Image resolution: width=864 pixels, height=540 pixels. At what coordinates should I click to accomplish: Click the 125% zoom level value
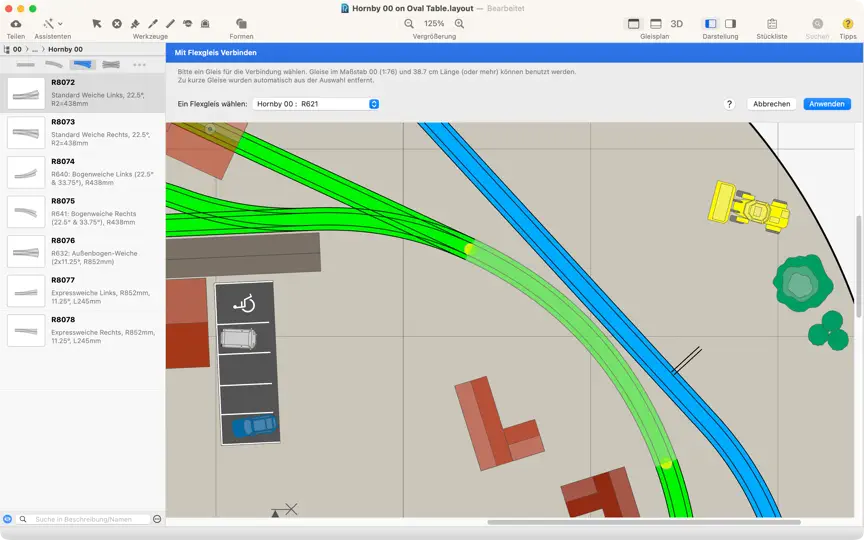click(434, 24)
